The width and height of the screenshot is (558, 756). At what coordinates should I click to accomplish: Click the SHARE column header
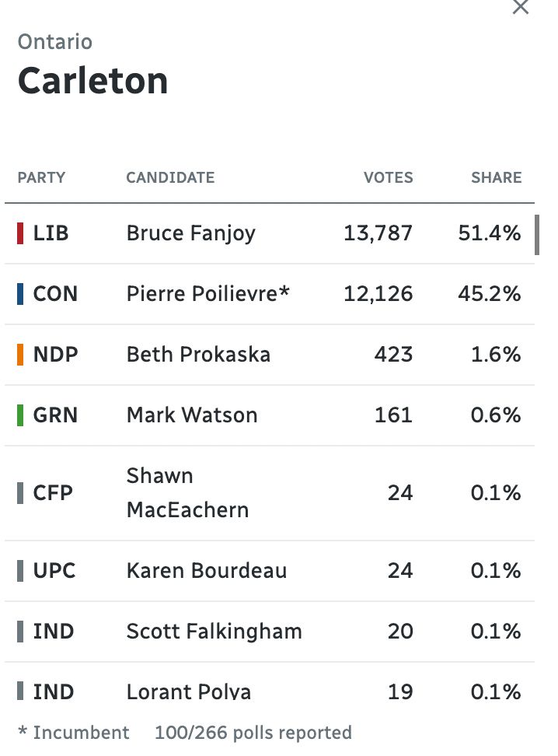point(496,178)
